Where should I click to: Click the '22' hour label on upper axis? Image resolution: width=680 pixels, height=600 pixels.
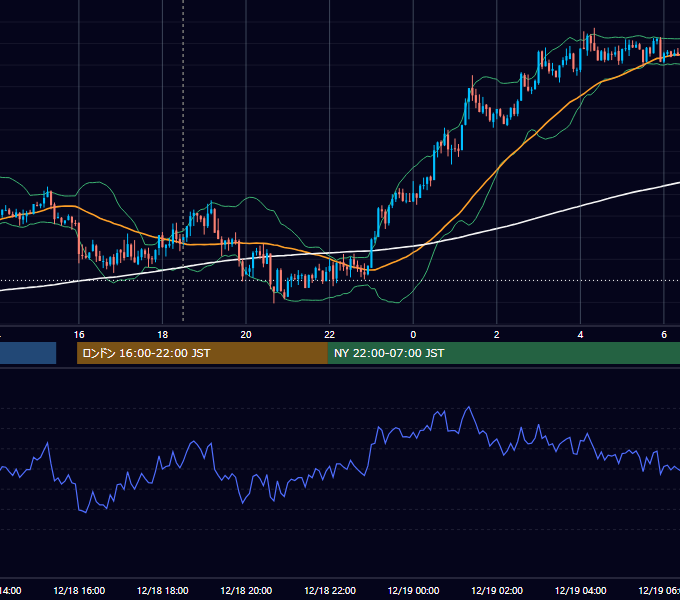click(x=330, y=335)
